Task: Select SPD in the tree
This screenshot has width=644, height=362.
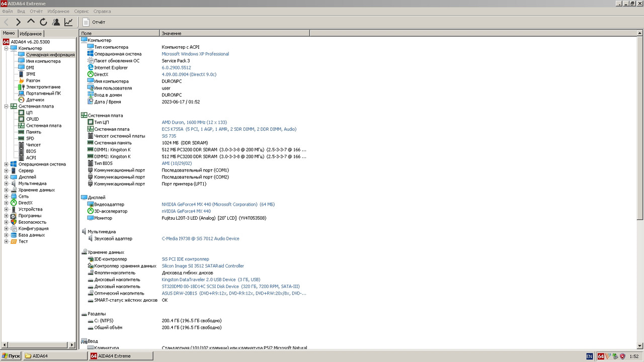Action: pyautogui.click(x=30, y=138)
